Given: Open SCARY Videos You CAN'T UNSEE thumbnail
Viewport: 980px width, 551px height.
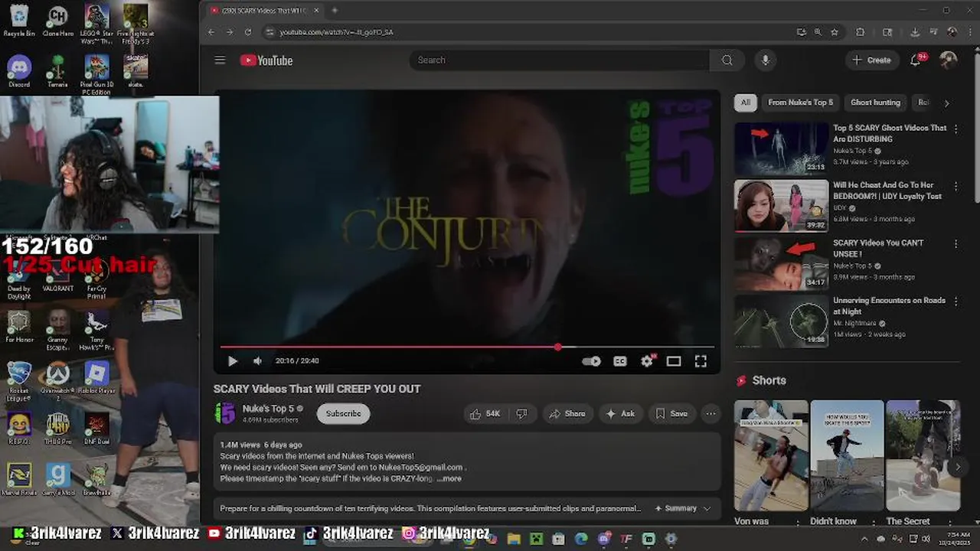Looking at the screenshot, I should (781, 263).
